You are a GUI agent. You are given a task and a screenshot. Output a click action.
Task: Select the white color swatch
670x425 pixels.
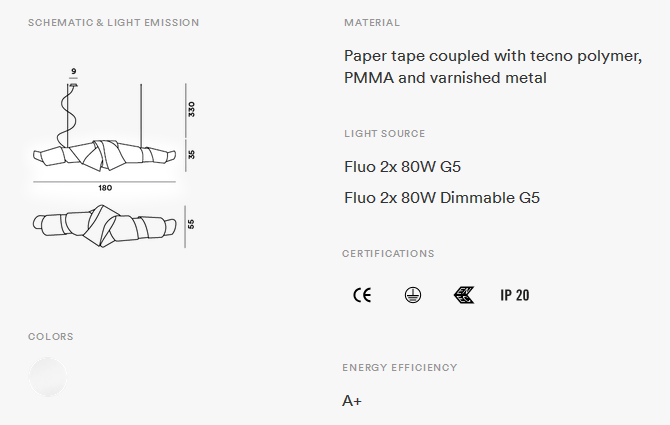coord(48,377)
